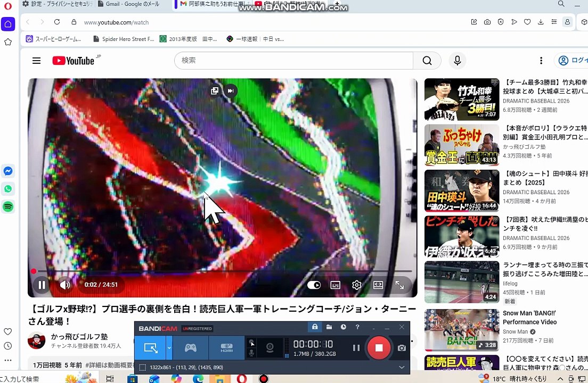Expand the Bandicam bottom chevron

click(x=402, y=367)
